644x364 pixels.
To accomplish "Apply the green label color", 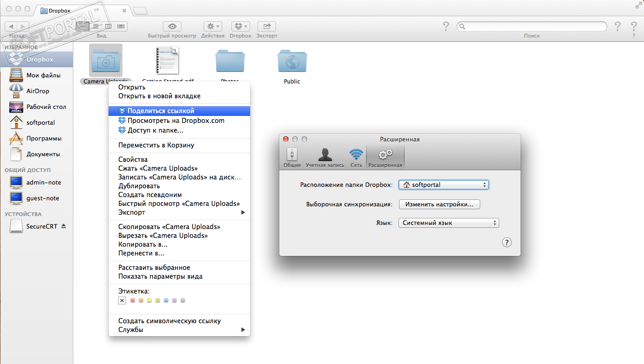I will click(158, 300).
